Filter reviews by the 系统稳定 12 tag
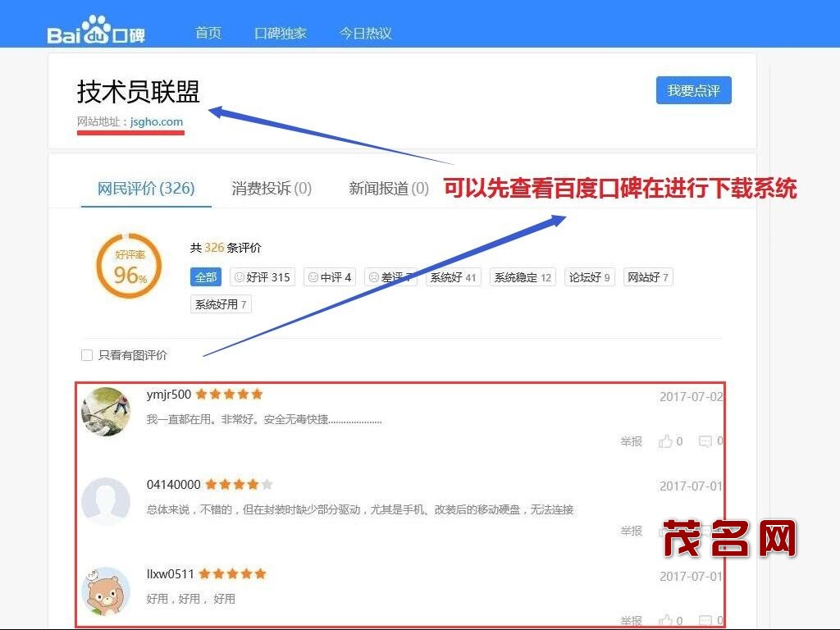Image resolution: width=840 pixels, height=630 pixels. tap(523, 277)
